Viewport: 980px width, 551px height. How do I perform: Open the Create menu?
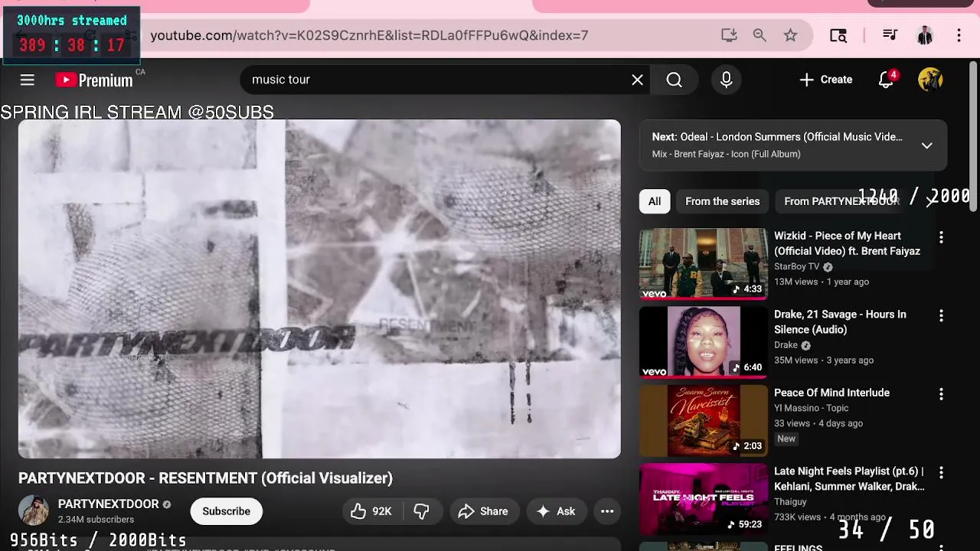pos(825,80)
